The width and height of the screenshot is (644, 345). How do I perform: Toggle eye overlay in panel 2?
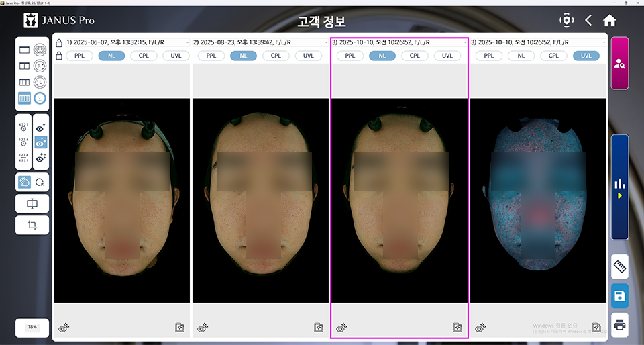click(x=203, y=328)
